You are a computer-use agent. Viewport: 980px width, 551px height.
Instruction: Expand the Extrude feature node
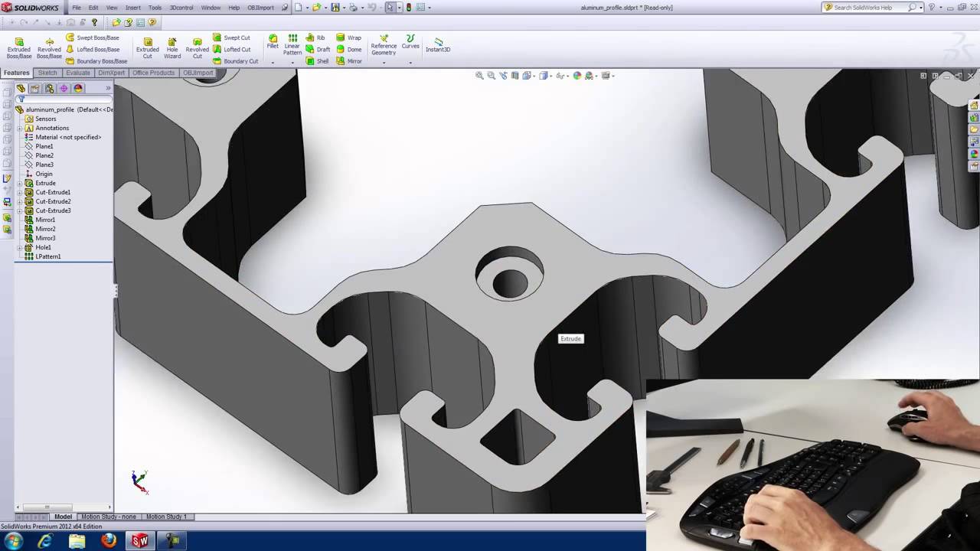19,183
